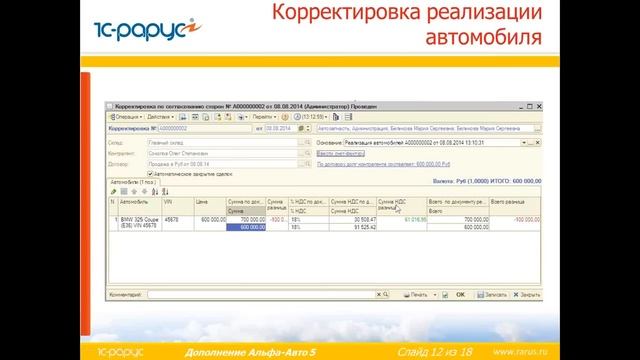Click the Сумма НДС cell 91 525,42
This screenshot has height=360, width=640.
pos(353,227)
